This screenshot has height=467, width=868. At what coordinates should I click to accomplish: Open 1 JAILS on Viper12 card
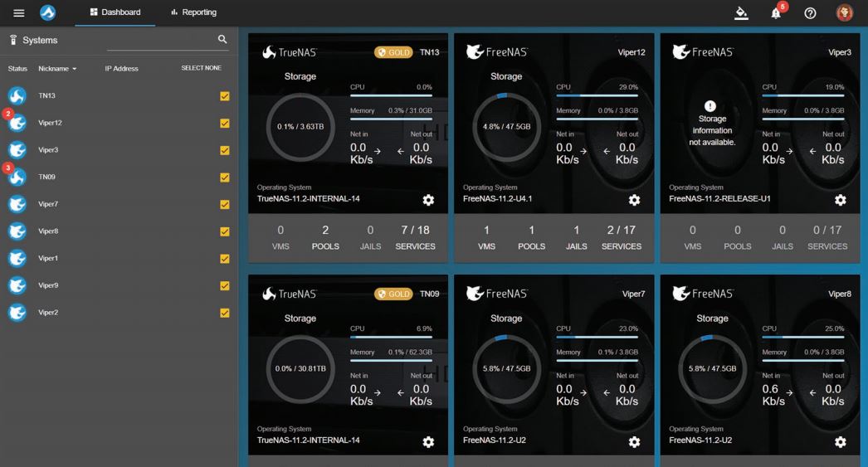click(576, 237)
